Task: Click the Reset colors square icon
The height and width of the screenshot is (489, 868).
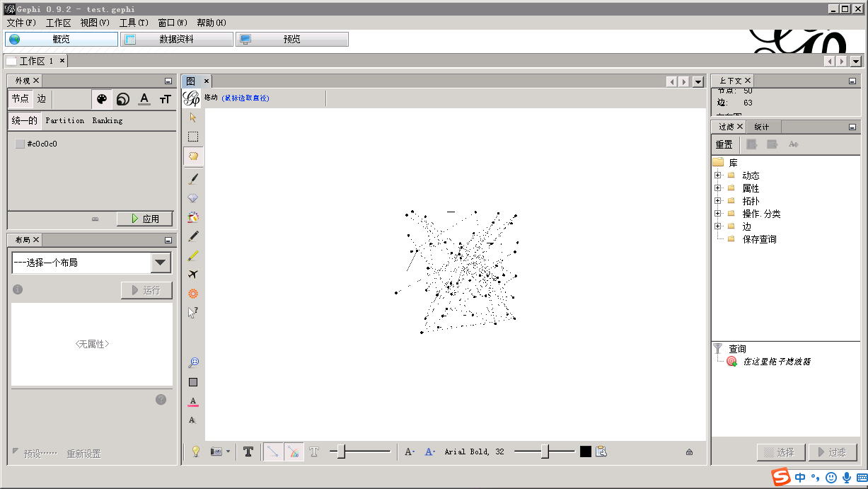Action: point(193,382)
